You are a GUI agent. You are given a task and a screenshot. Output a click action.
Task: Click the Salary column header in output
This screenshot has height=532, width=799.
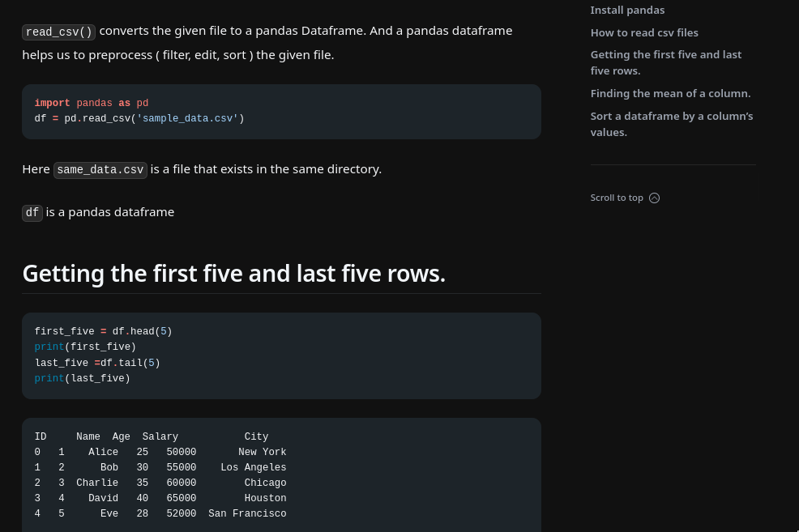(x=160, y=436)
